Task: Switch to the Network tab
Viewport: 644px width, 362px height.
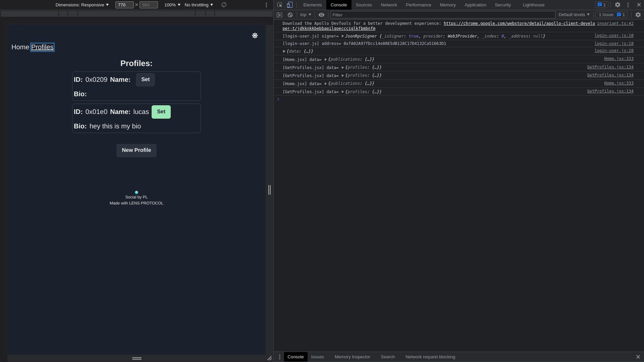Action: [x=389, y=5]
